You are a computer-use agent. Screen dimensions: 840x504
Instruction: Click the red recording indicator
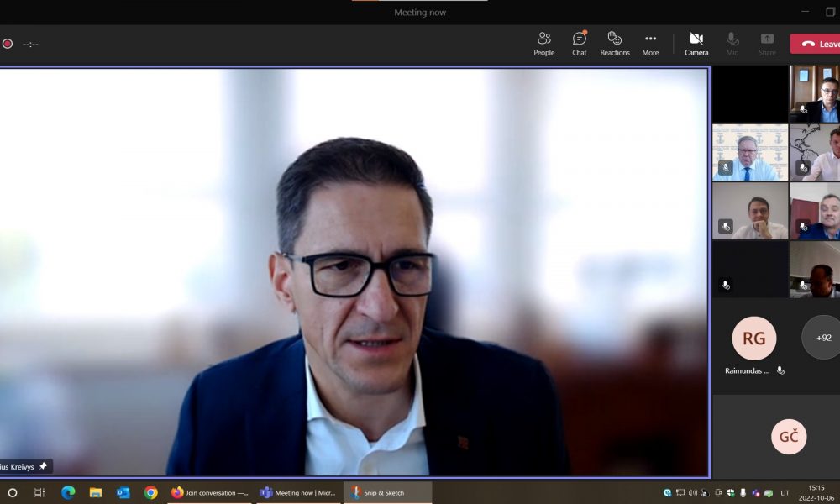(8, 44)
